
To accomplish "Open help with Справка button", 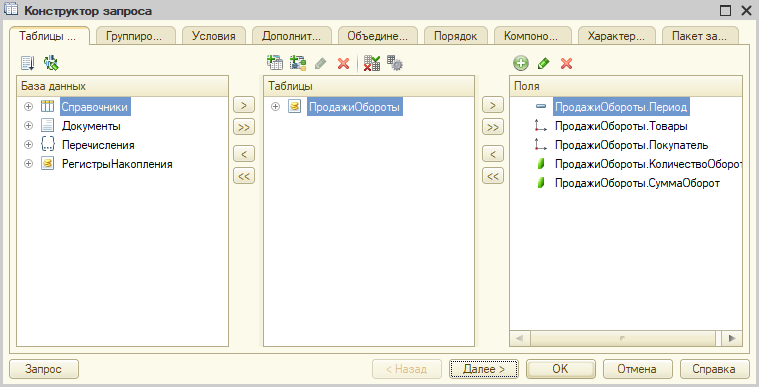I will tap(714, 369).
